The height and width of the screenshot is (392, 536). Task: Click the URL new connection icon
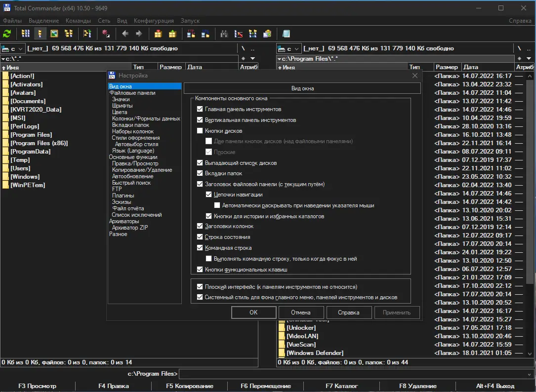click(x=205, y=34)
